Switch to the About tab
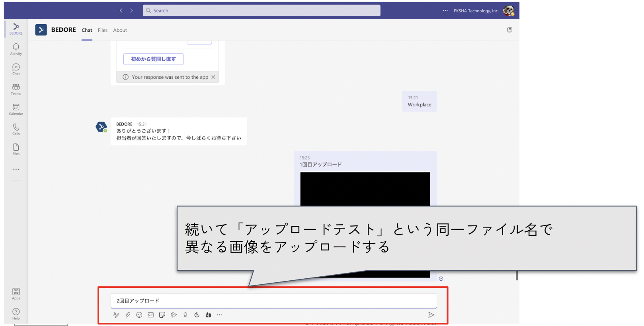 coord(120,30)
